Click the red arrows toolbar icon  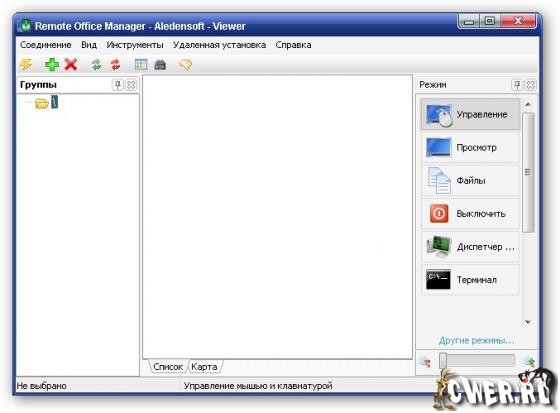115,65
